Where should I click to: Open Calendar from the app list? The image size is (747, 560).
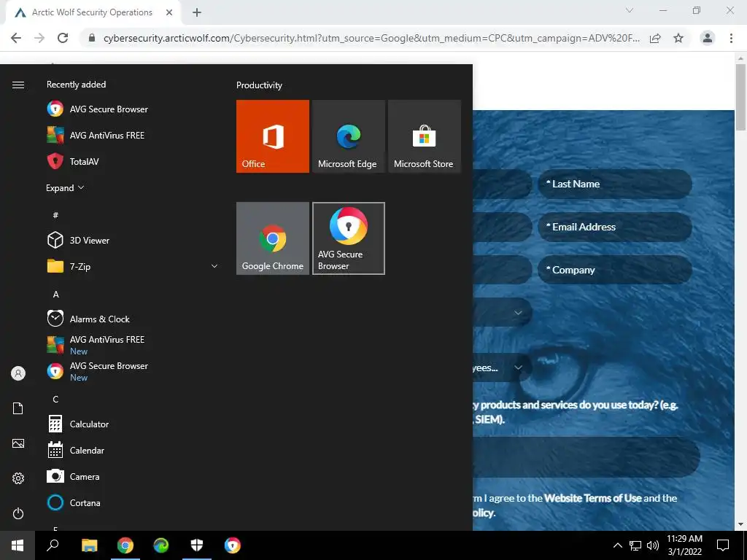(76, 450)
